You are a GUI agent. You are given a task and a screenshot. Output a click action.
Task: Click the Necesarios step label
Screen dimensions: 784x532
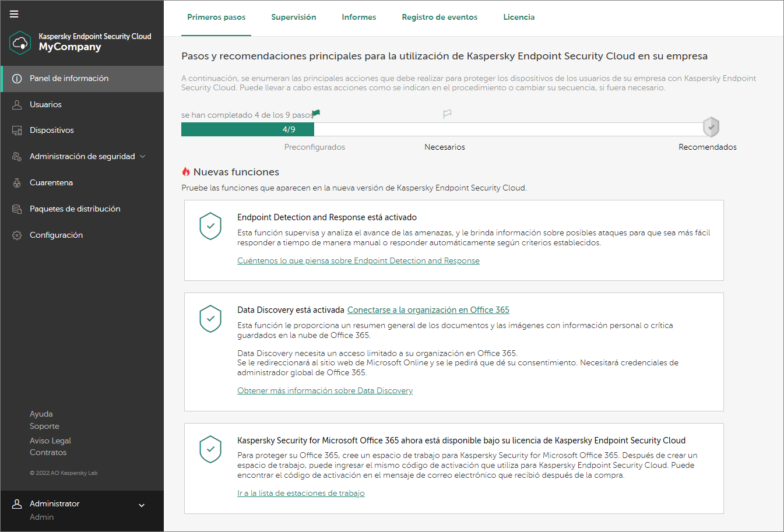click(x=445, y=147)
